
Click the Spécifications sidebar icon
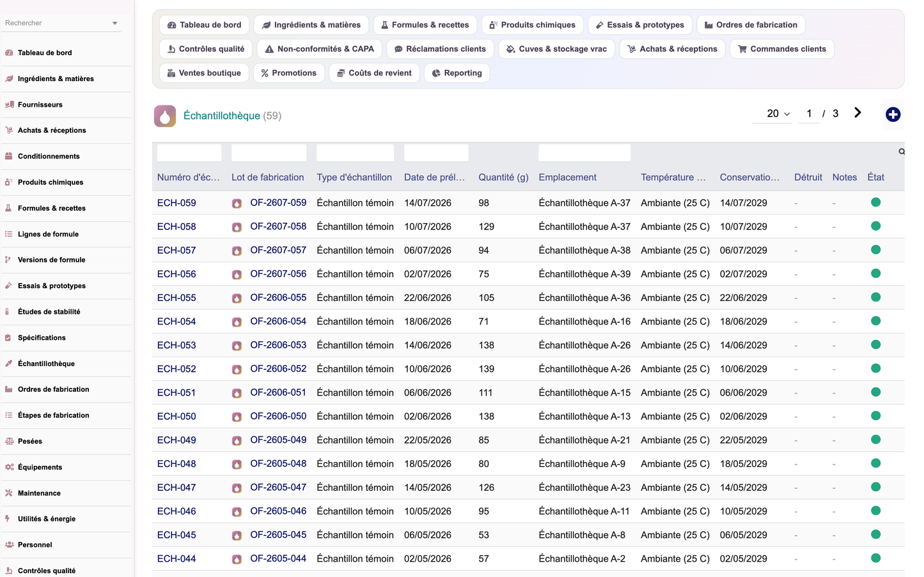coord(9,337)
